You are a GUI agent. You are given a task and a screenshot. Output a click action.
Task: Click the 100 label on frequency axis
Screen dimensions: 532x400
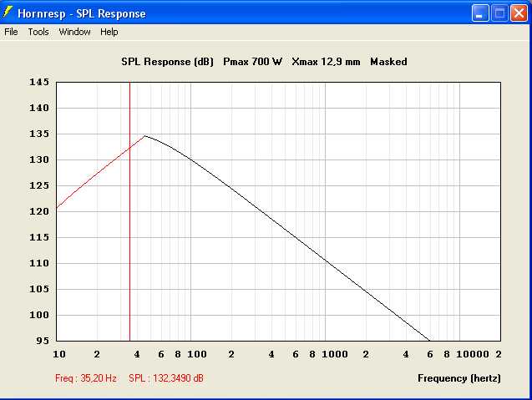click(x=197, y=354)
